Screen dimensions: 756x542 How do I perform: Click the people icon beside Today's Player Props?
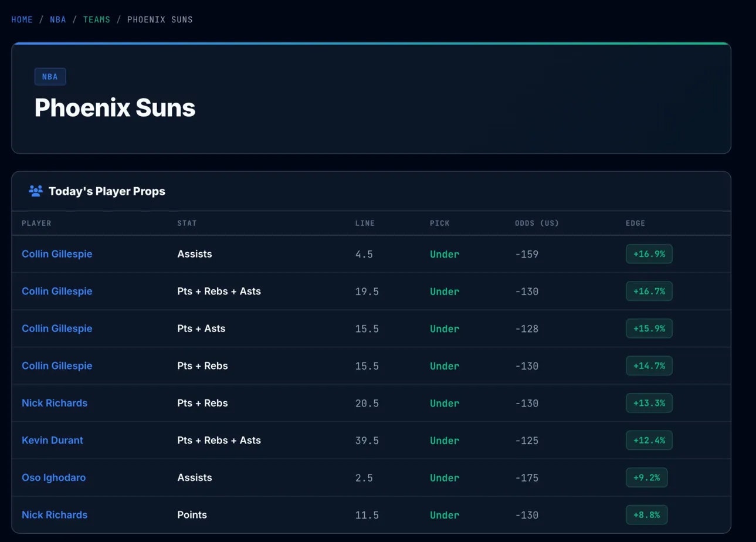pos(36,191)
